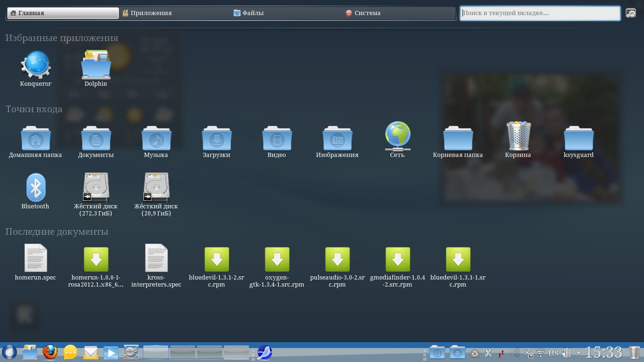
Task: Switch the 'us' keyboard layout indicator
Action: (x=553, y=353)
